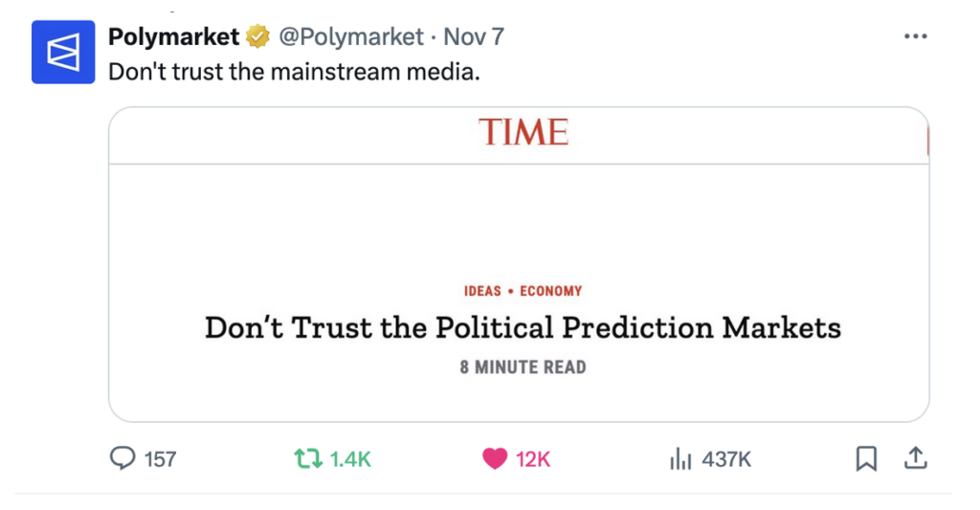
Task: Repost using the retweet arrows icon
Action: coord(308,459)
